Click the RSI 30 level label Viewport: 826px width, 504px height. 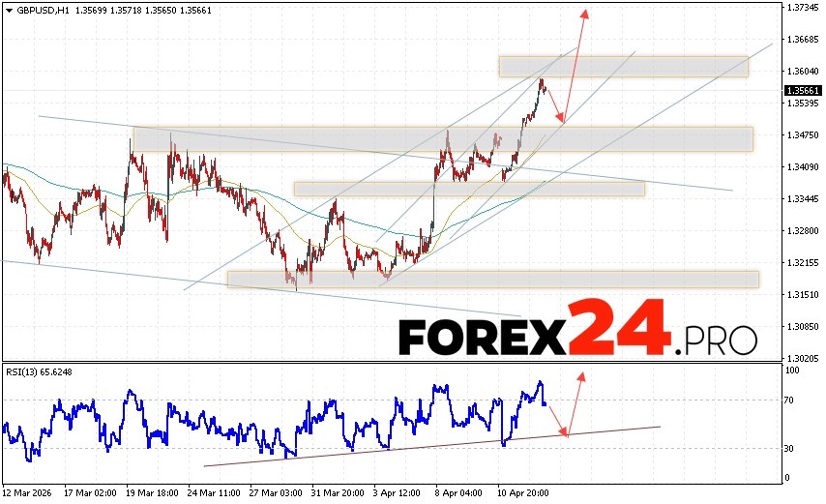click(x=790, y=449)
